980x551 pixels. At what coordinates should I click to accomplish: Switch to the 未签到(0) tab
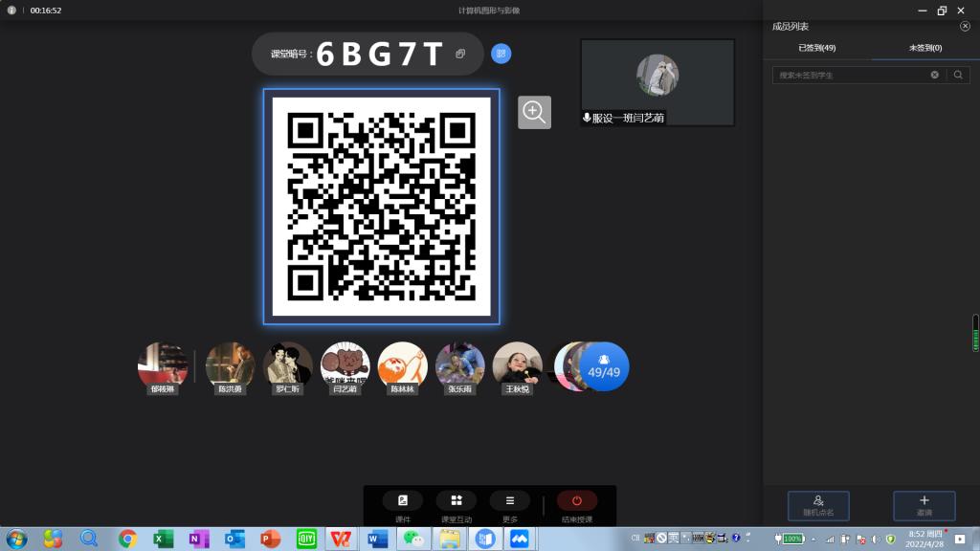pyautogui.click(x=924, y=48)
